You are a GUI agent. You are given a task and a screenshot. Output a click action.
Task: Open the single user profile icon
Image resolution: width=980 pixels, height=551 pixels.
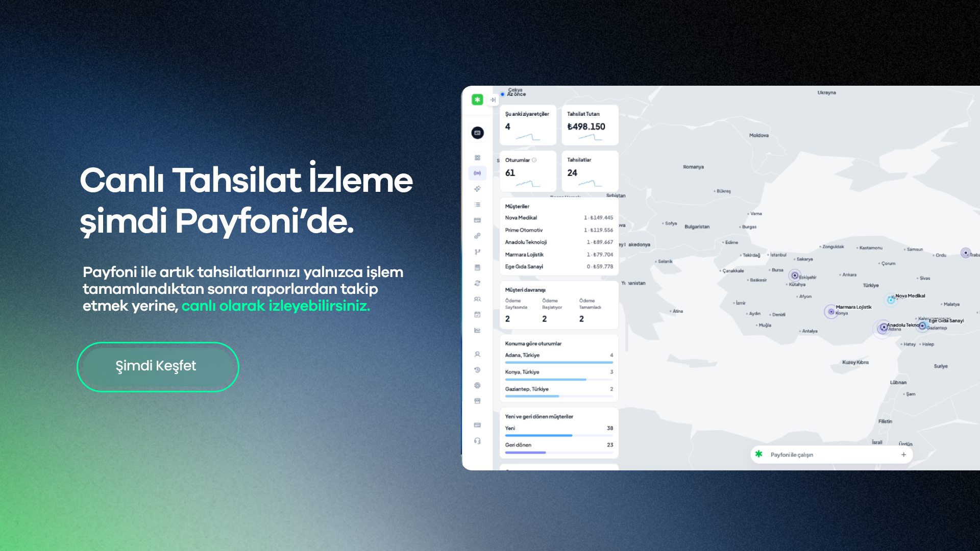click(x=477, y=354)
